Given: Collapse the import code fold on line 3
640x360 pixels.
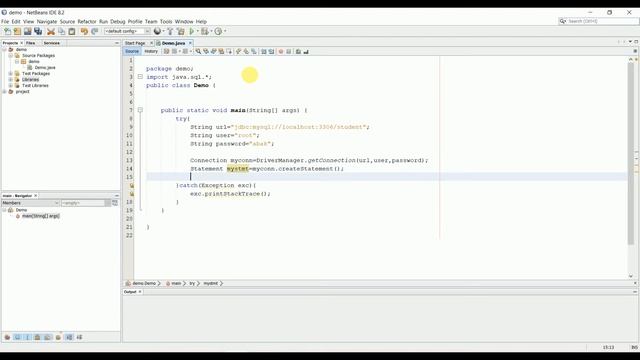Looking at the screenshot, I should coord(140,77).
